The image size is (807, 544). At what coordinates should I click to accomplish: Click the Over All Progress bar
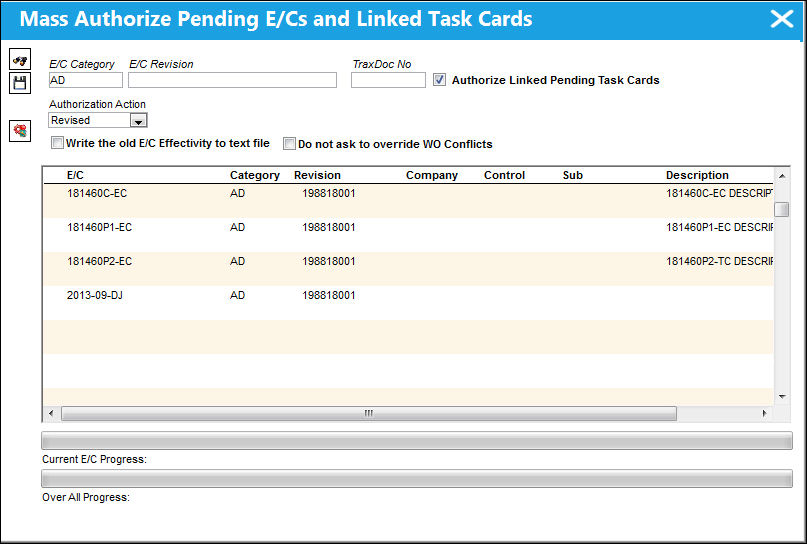[x=417, y=479]
